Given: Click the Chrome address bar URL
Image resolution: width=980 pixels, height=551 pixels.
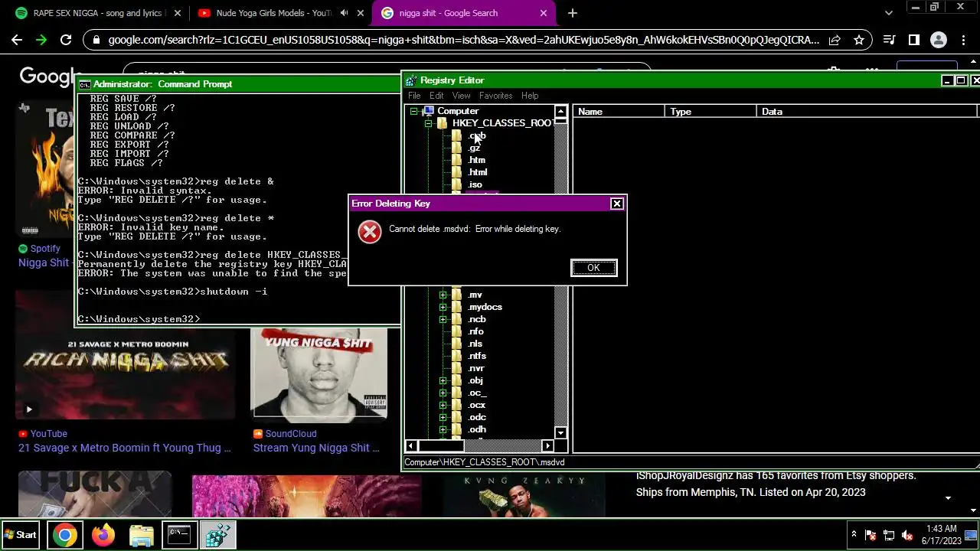Looking at the screenshot, I should click(x=464, y=40).
